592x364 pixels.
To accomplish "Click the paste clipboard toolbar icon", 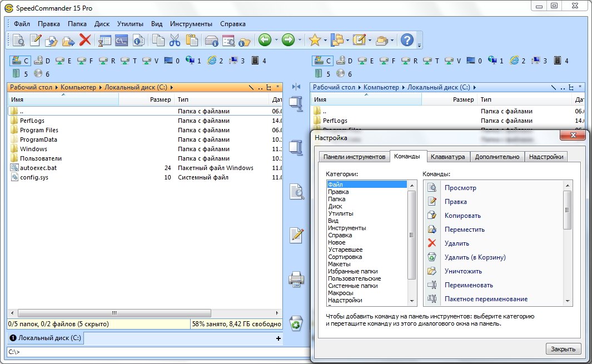I will coord(192,40).
